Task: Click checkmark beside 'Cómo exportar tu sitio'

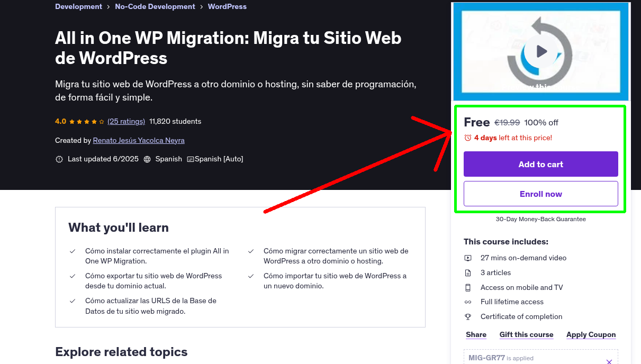Action: pos(73,276)
